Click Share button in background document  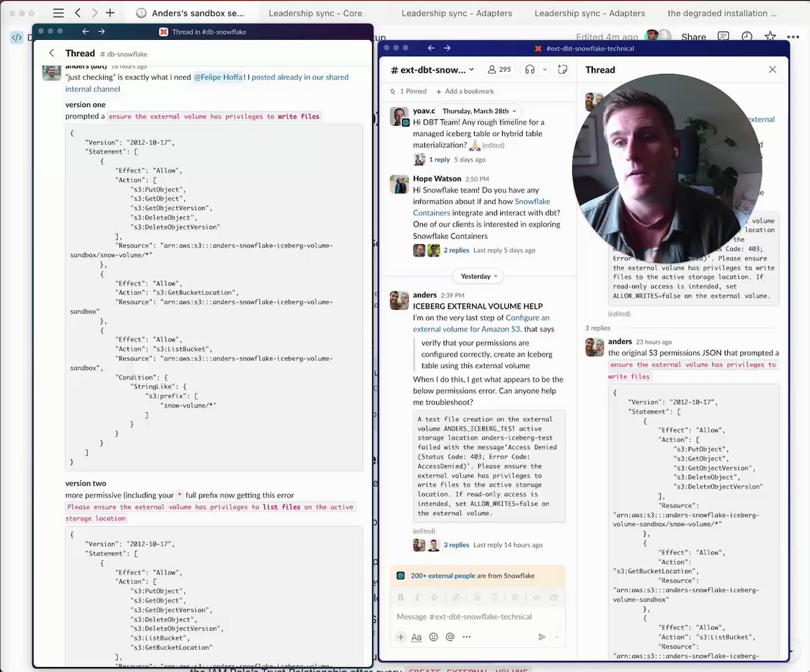(693, 37)
